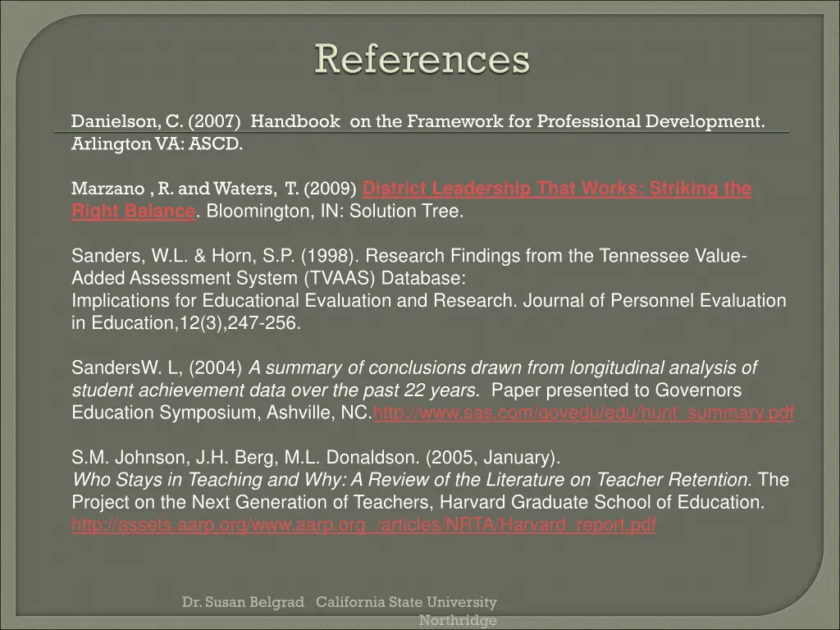Open the sas.com hunt_summary.pdf link
This screenshot has height=630, width=840.
click(583, 413)
